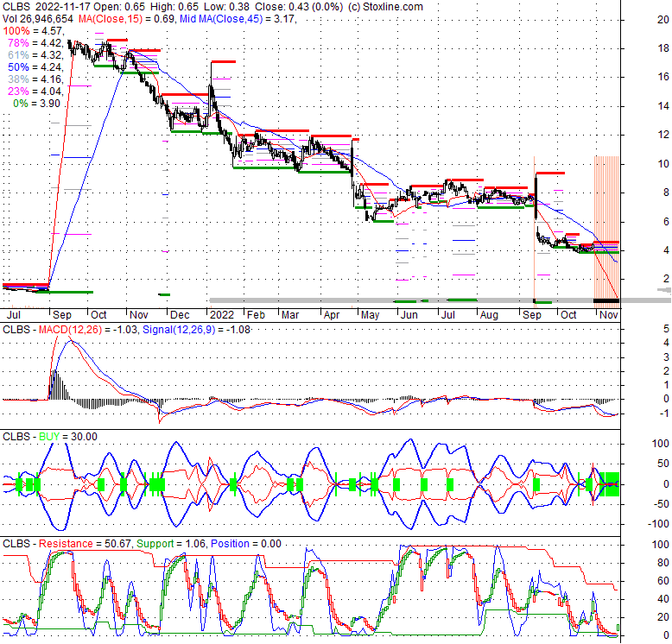Click the 'BUY' label in the third panel
This screenshot has width=672, height=644.
point(49,437)
